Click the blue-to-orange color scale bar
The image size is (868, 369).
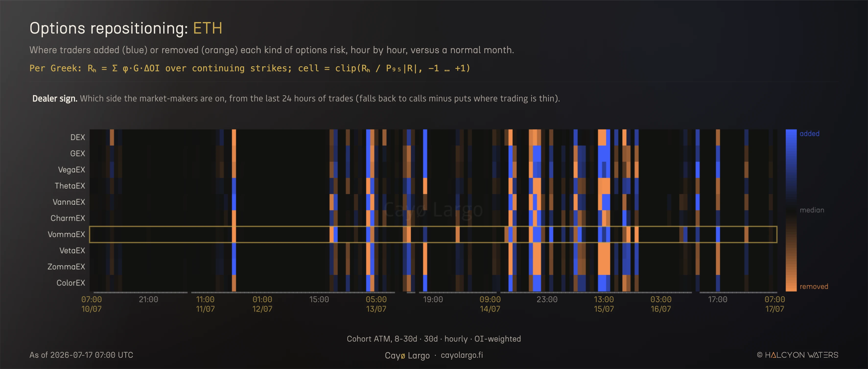[x=791, y=210]
